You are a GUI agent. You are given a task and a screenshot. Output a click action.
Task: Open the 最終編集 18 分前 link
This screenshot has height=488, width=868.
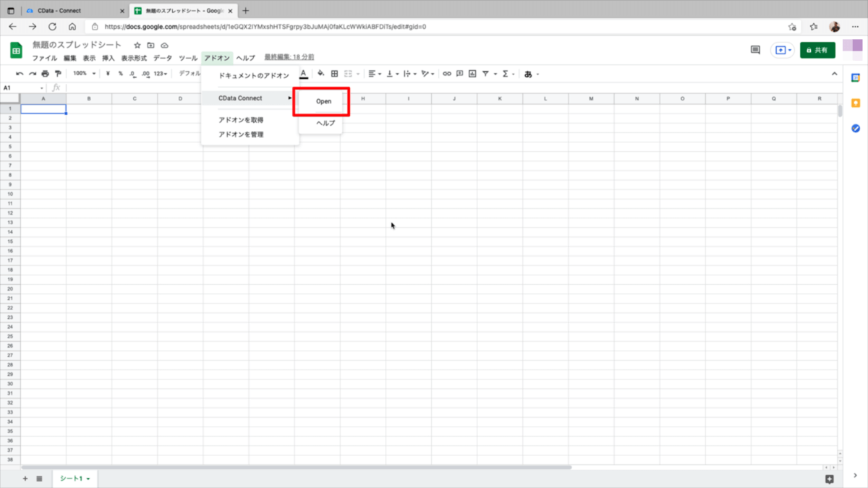(x=289, y=57)
